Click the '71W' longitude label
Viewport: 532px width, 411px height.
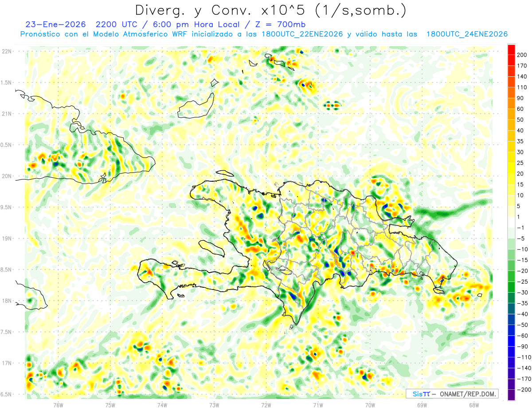318,404
